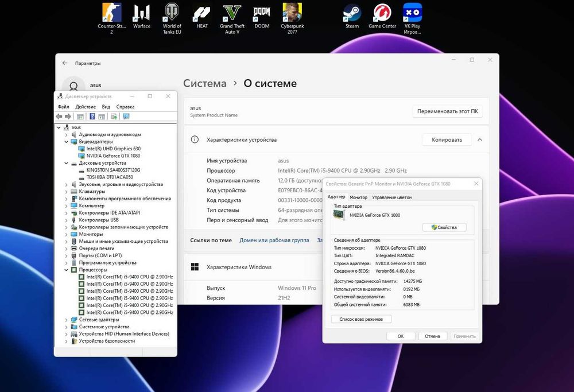Click the blue Help icon in Device Manager

click(x=92, y=117)
